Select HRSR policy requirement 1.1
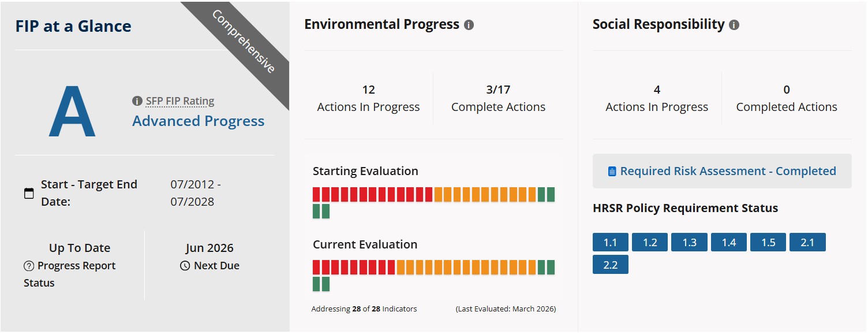 coord(610,242)
